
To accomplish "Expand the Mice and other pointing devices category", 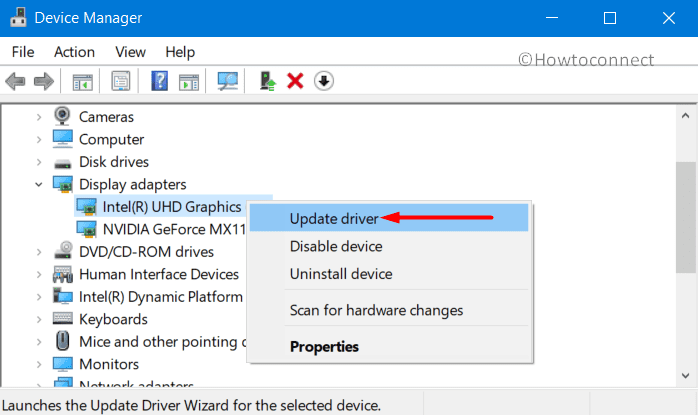I will pyautogui.click(x=39, y=342).
